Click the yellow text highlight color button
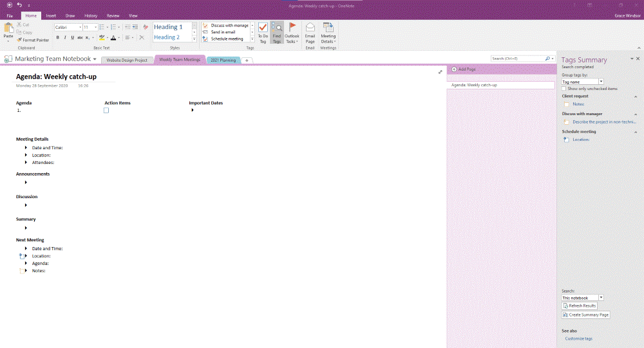Viewport: 644px width, 348px height. click(102, 38)
